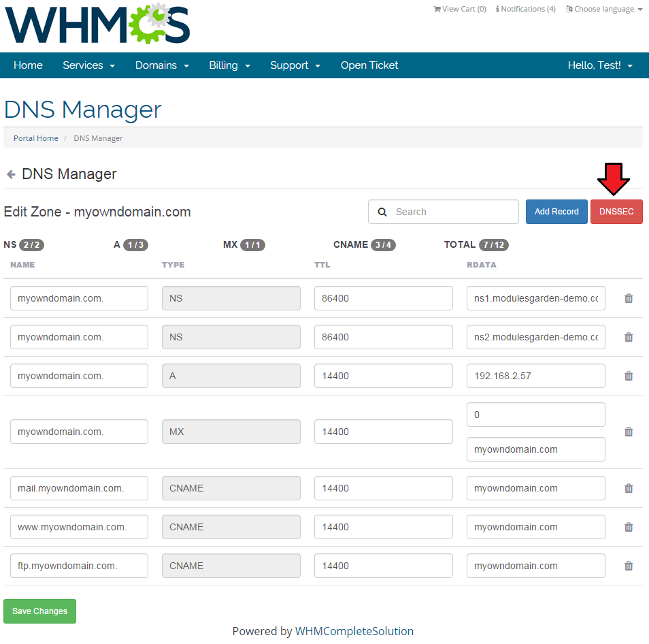
Task: Go to Home in navigation bar
Action: click(28, 65)
